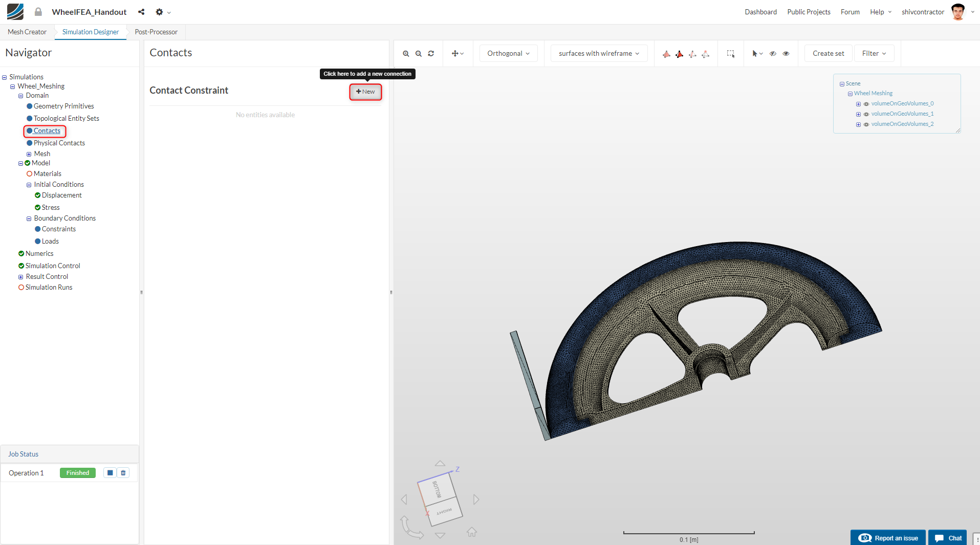Screen dimensions: 980x545
Task: Click the home view icon near orientation cube
Action: (472, 532)
